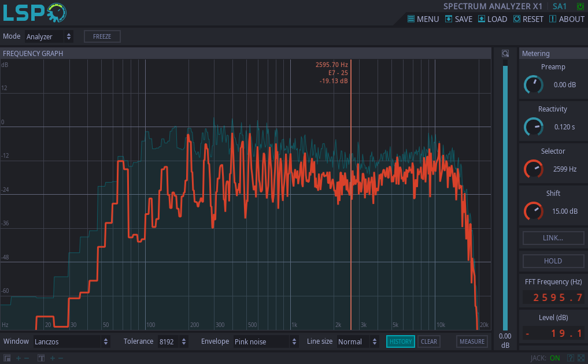Enable the HOLD toggle
This screenshot has height=364, width=588.
coord(553,261)
